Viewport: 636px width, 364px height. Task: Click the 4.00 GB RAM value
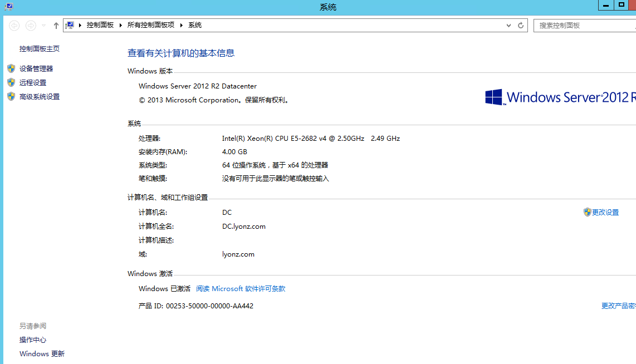click(x=234, y=151)
